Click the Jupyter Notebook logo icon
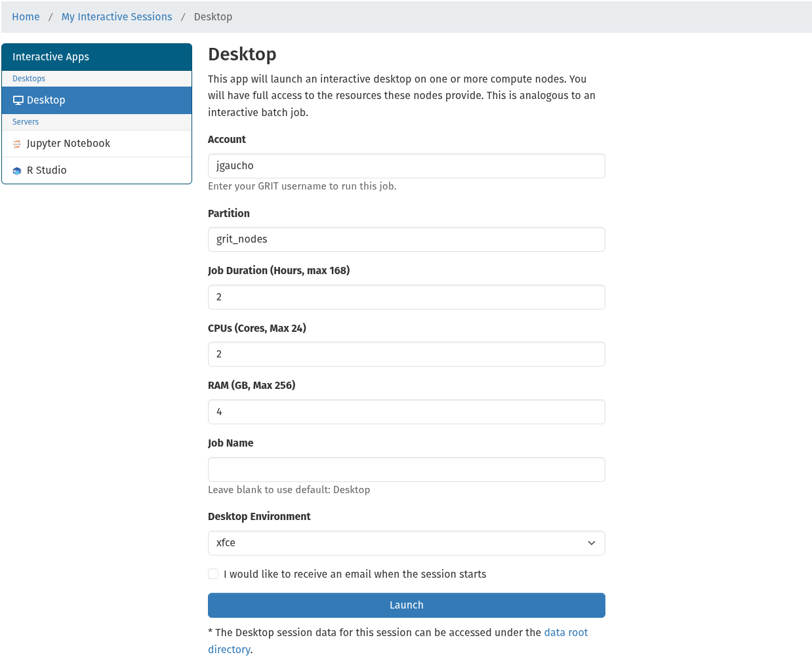This screenshot has width=812, height=663. [17, 144]
